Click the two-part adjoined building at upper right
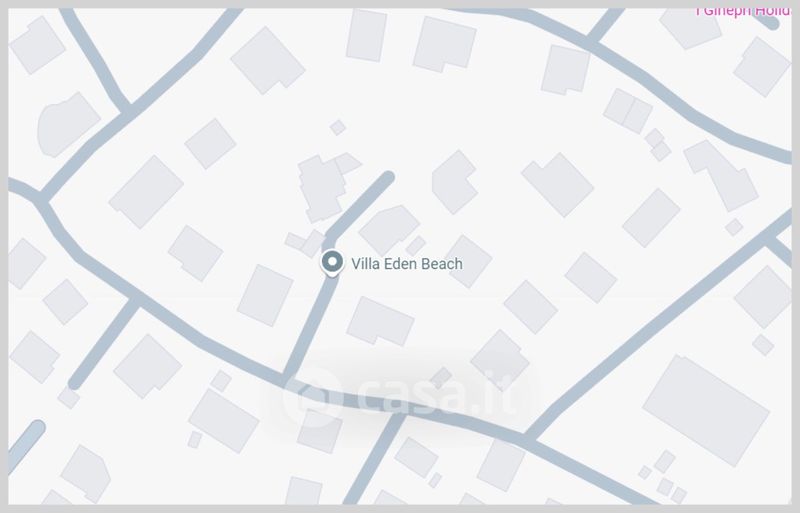Viewport: 800px width, 513px height. click(628, 111)
